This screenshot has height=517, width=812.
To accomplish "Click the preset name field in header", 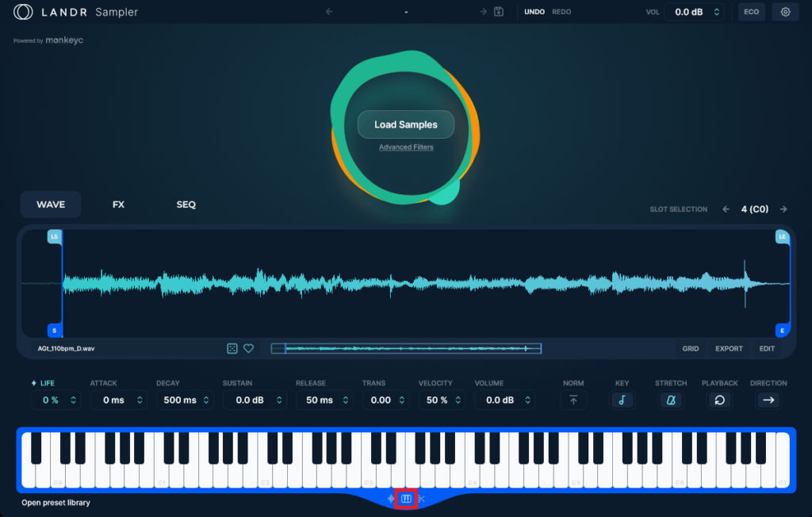I will (x=406, y=11).
